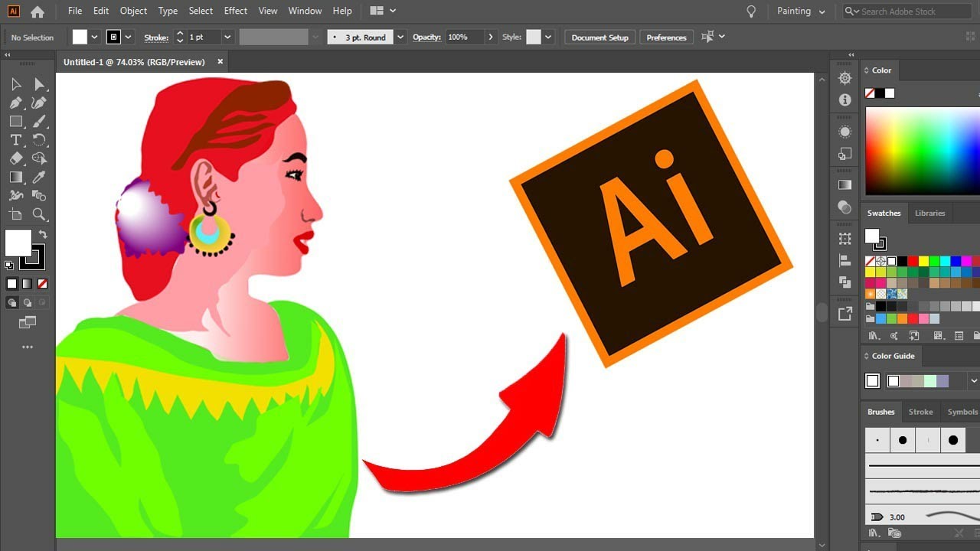The image size is (980, 551).
Task: Open the Painting workspace switcher
Action: tap(801, 11)
